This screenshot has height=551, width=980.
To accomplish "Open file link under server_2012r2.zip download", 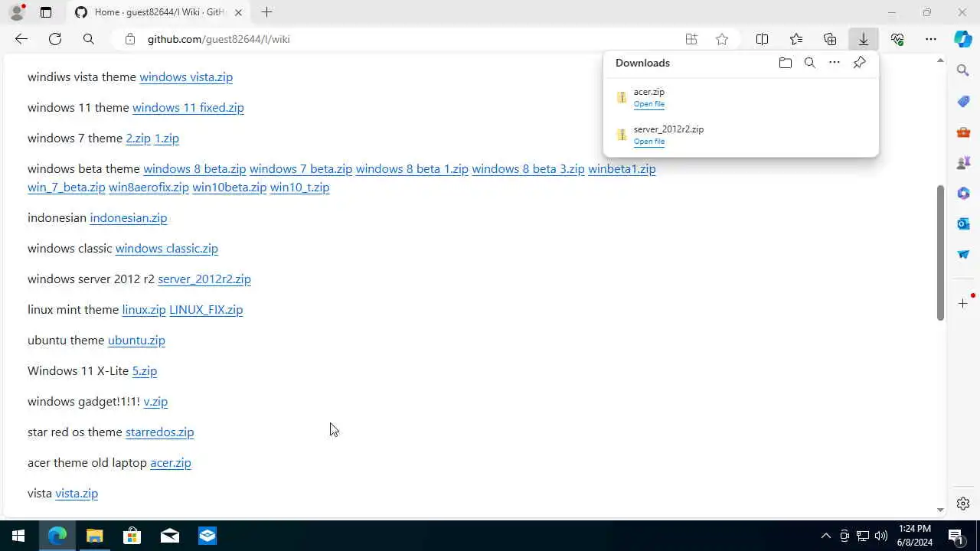I will (x=649, y=142).
